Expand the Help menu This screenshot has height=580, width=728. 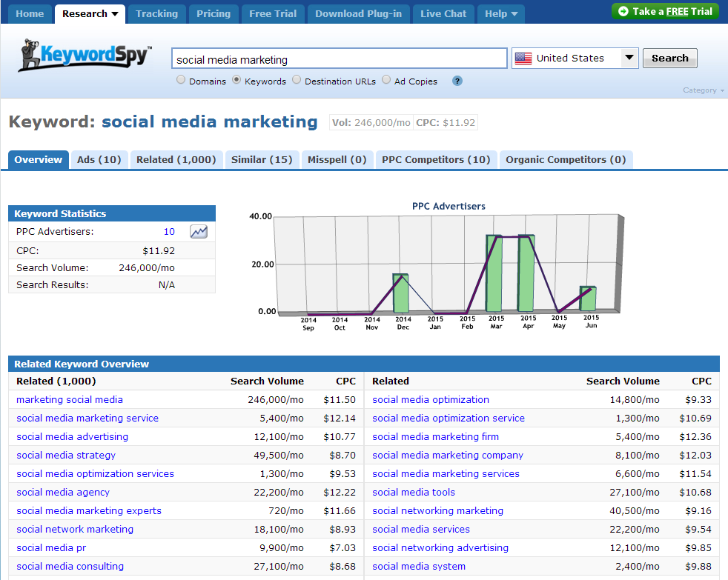coord(501,14)
